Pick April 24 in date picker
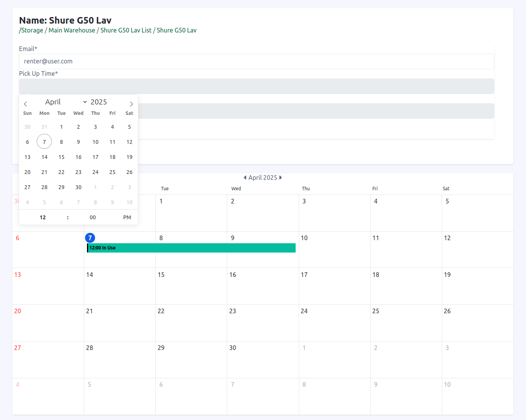Viewport: 526px width, 420px height. point(95,172)
